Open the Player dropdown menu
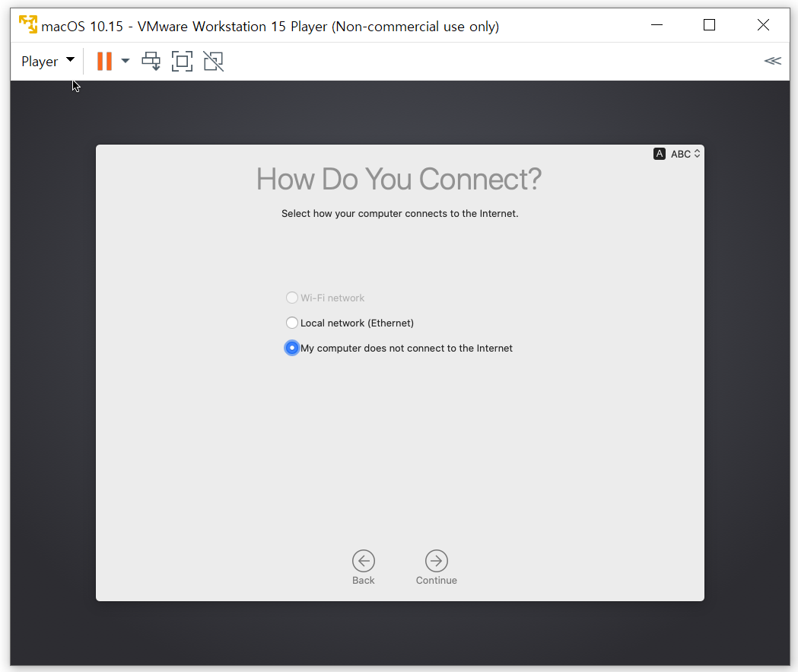Image resolution: width=798 pixels, height=672 pixels. coord(47,62)
